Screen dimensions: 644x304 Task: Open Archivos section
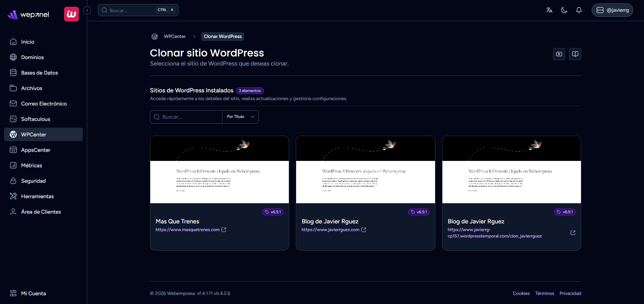[43, 88]
